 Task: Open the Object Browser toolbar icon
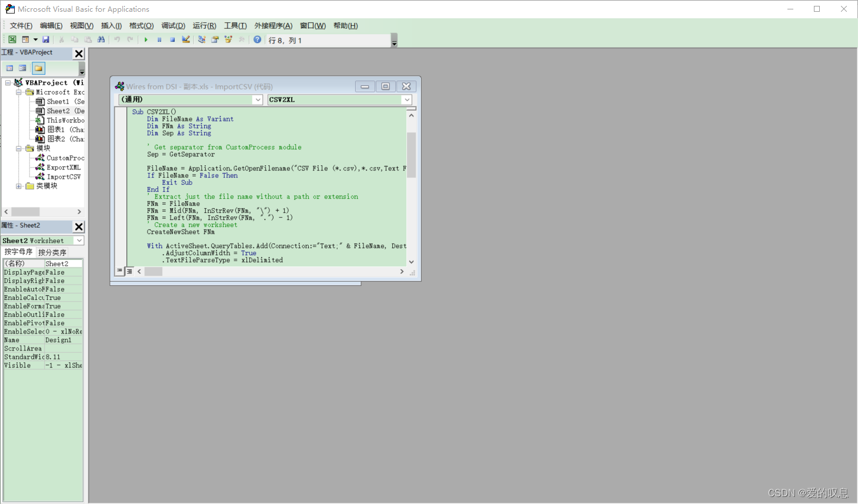228,39
